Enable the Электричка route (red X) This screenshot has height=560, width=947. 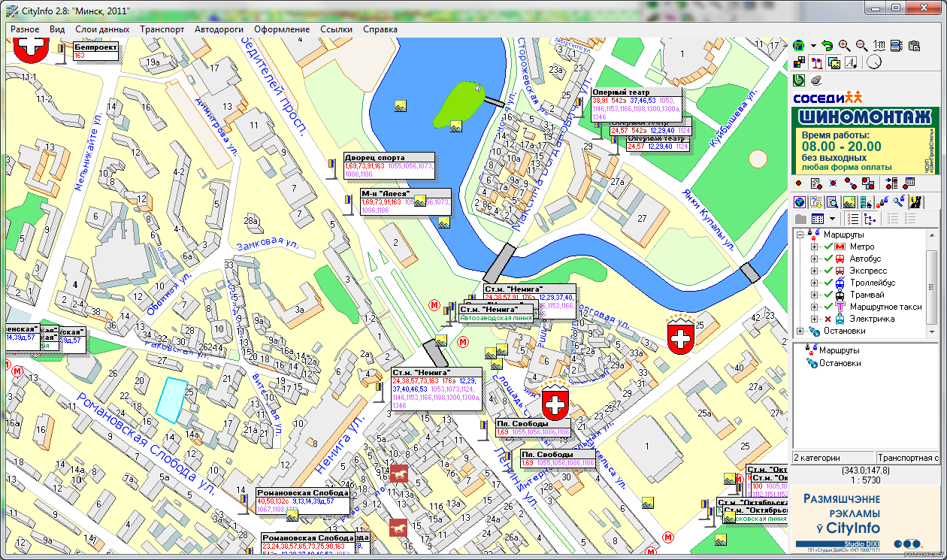click(x=827, y=319)
